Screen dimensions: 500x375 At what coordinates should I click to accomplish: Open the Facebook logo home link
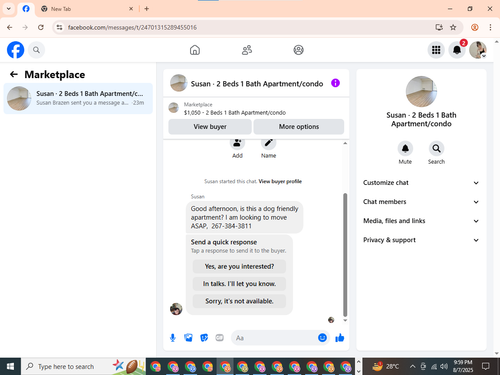[x=15, y=50]
